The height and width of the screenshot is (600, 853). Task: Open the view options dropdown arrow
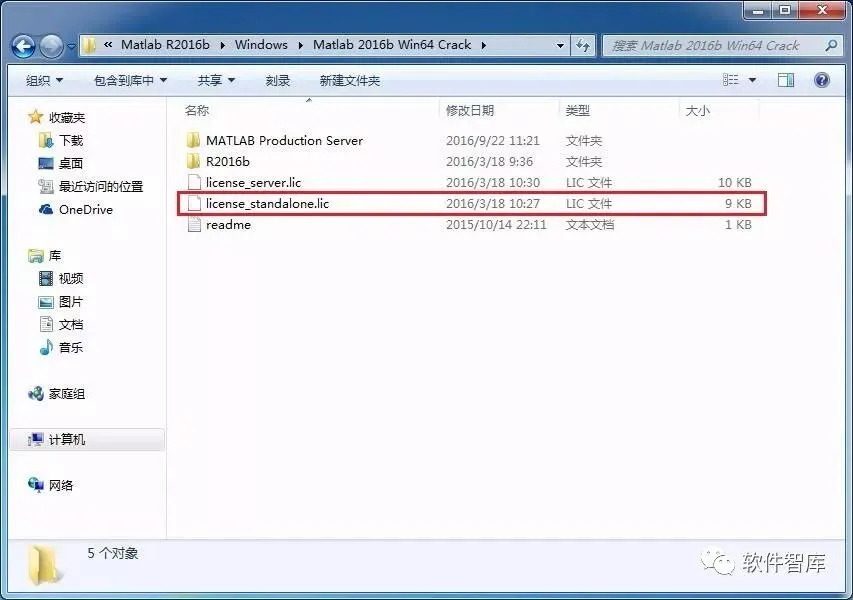[752, 80]
